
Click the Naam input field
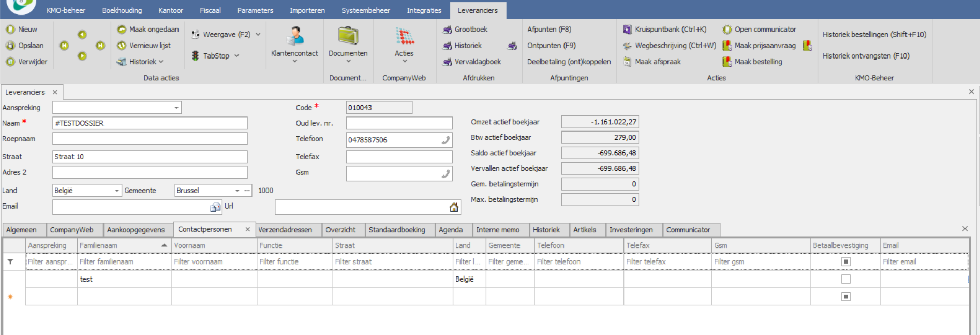point(150,123)
